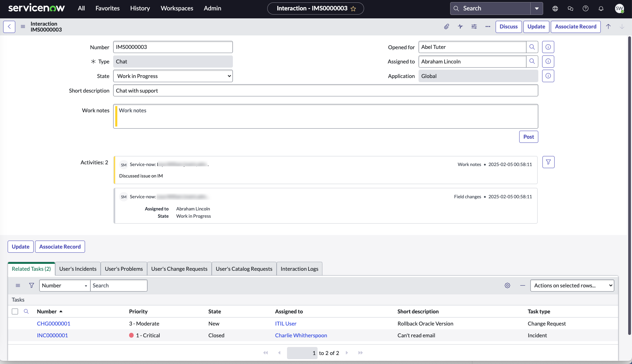Open task CHG0000001 link

pos(53,324)
